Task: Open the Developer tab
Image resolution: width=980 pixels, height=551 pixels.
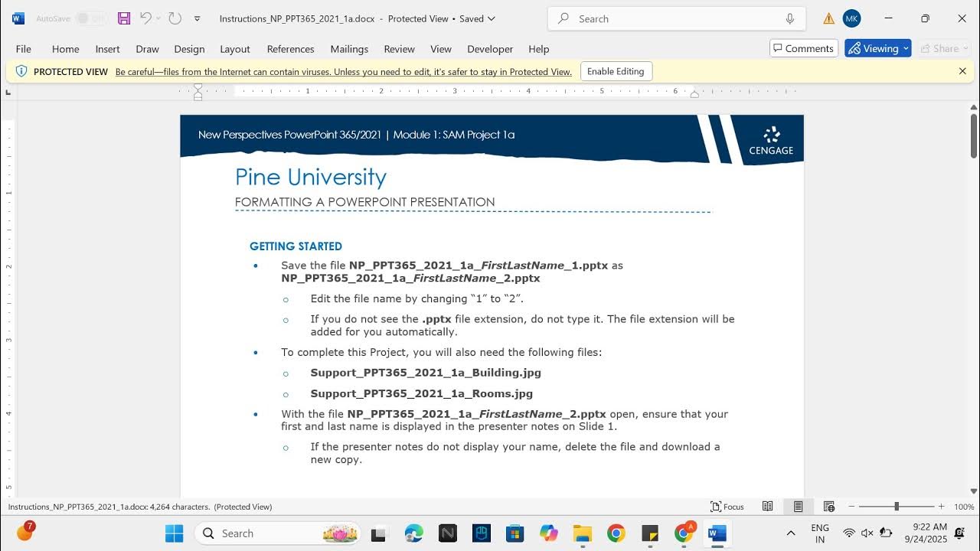Action: pos(490,49)
